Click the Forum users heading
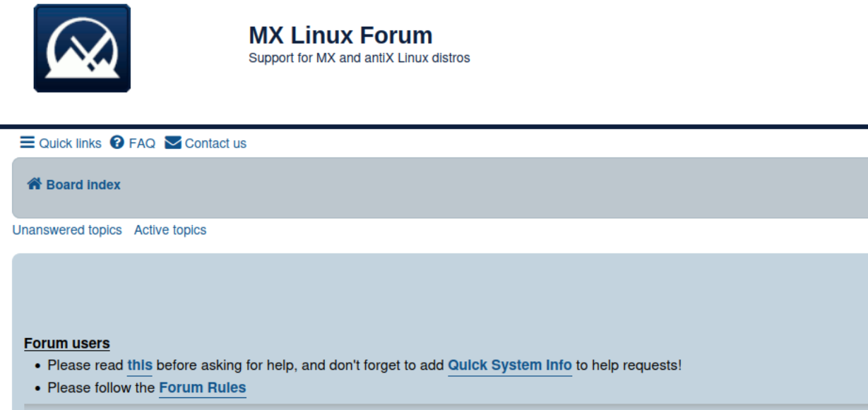 click(67, 344)
